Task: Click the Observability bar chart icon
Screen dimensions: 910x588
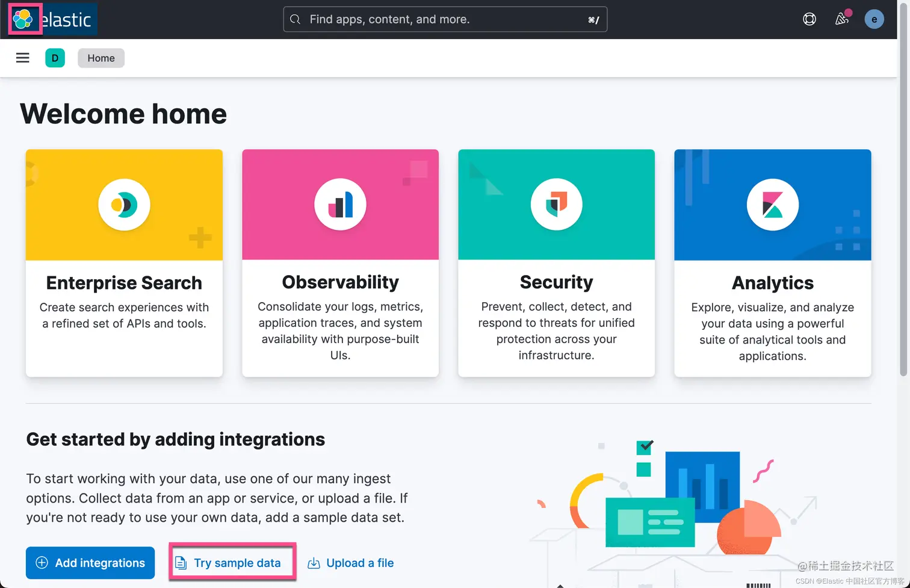Action: pyautogui.click(x=340, y=205)
